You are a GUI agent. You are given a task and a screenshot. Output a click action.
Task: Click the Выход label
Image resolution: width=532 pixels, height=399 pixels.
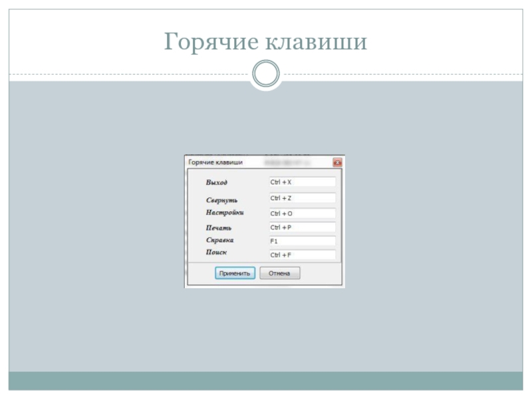point(216,182)
